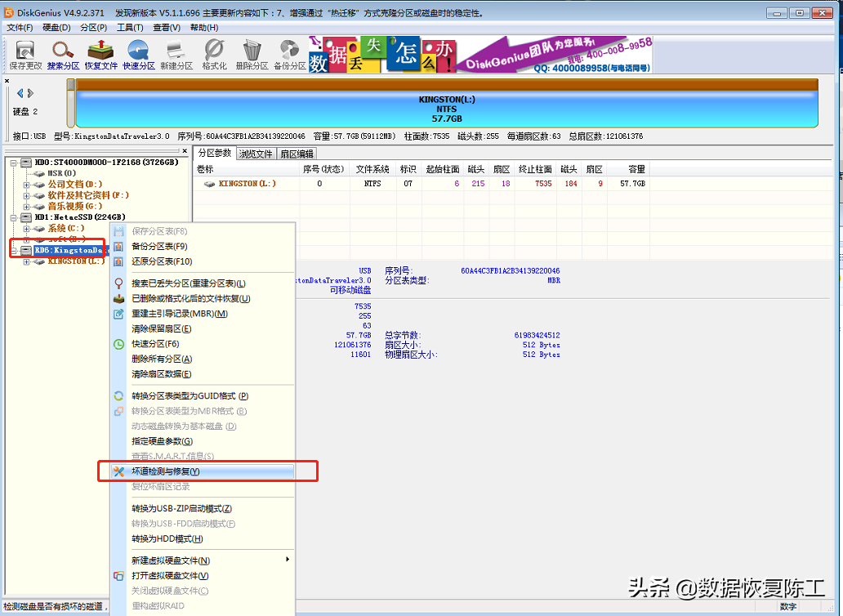Choose 还原分区表(F10) menu entry
Screen dimensions: 843x616
(203, 261)
